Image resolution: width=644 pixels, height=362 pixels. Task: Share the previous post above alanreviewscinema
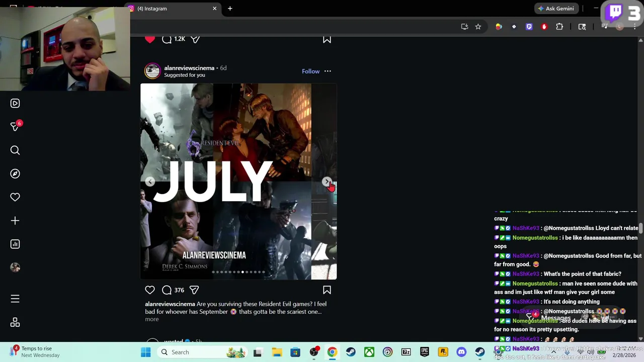pyautogui.click(x=195, y=39)
